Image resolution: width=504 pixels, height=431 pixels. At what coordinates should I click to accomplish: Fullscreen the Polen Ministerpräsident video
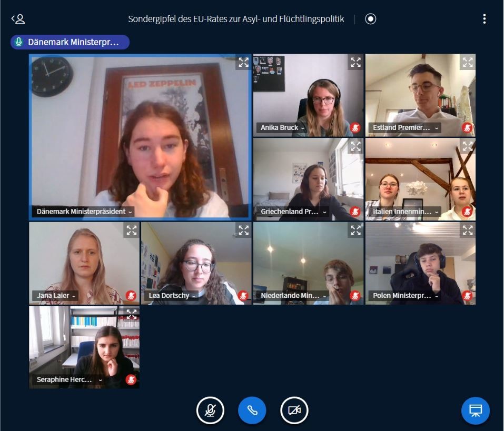click(468, 230)
